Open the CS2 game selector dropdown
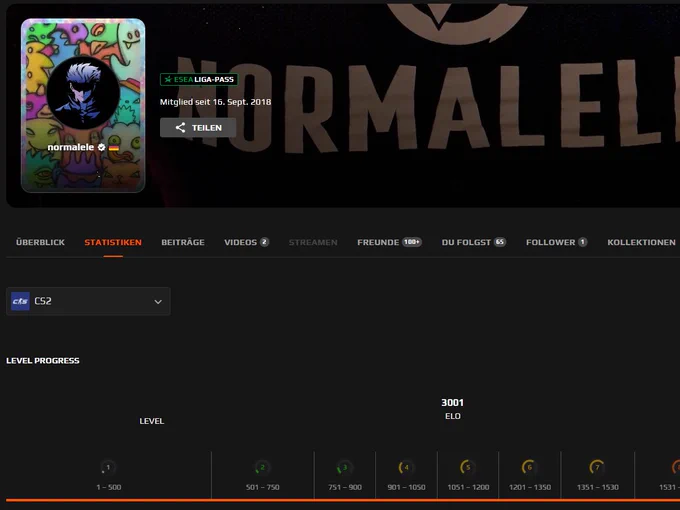The height and width of the screenshot is (510, 680). coord(88,301)
